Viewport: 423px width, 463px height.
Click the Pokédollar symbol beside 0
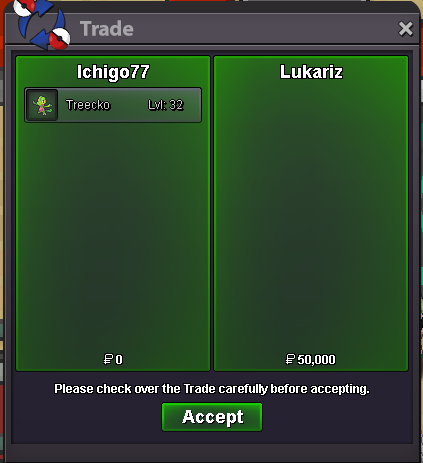108,359
